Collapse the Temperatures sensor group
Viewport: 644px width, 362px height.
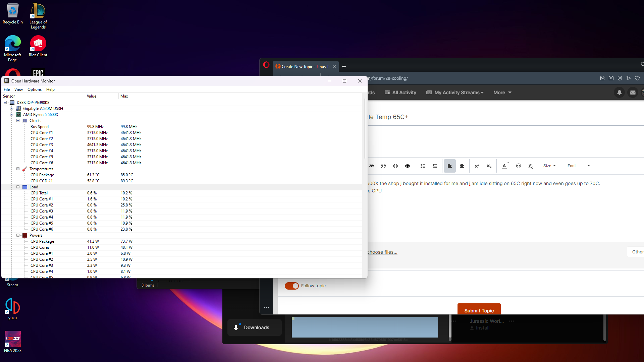[18, 169]
